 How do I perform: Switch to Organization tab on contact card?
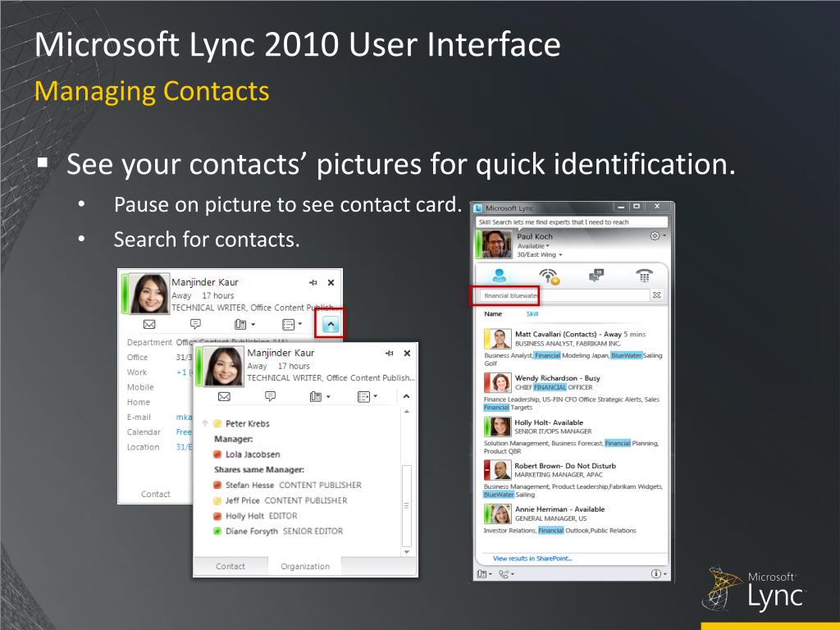305,566
